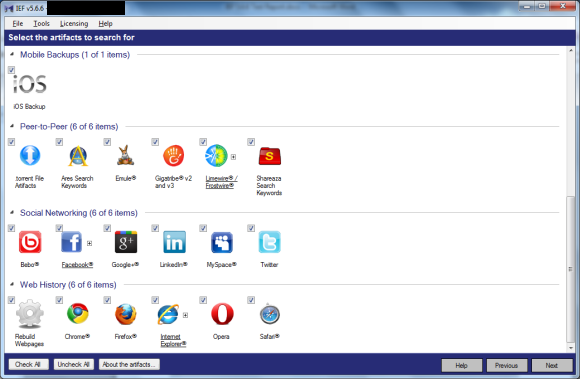
Task: Collapse the Social Networking section
Action: [x=12, y=213]
